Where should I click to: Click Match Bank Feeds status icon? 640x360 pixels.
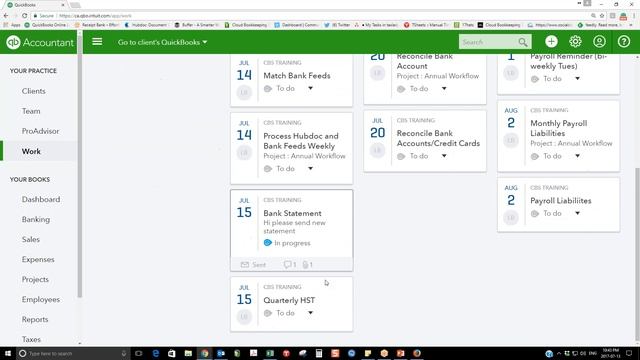point(268,89)
